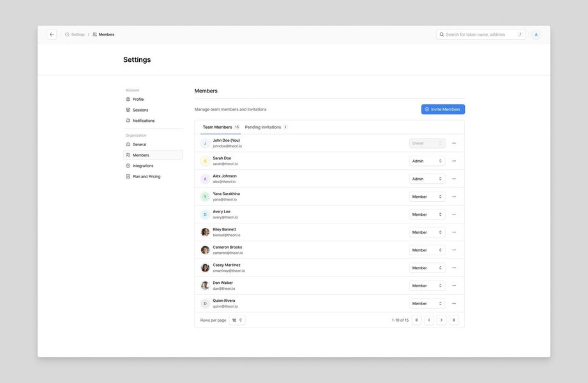Viewport: 588px width, 383px height.
Task: Open Notifications in sidebar
Action: tap(153, 121)
